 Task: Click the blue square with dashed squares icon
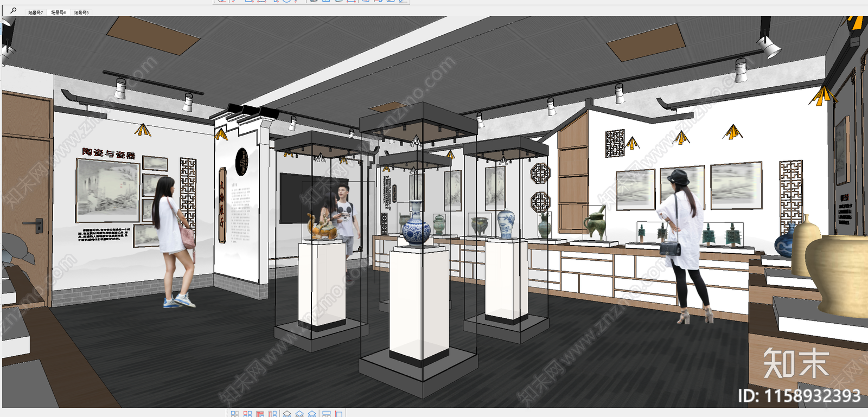[235, 414]
